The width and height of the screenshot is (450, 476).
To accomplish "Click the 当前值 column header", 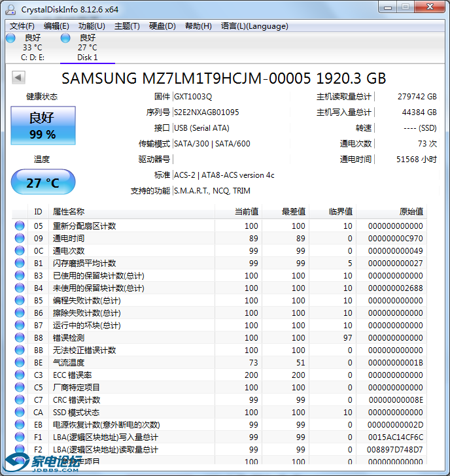I will [238, 212].
